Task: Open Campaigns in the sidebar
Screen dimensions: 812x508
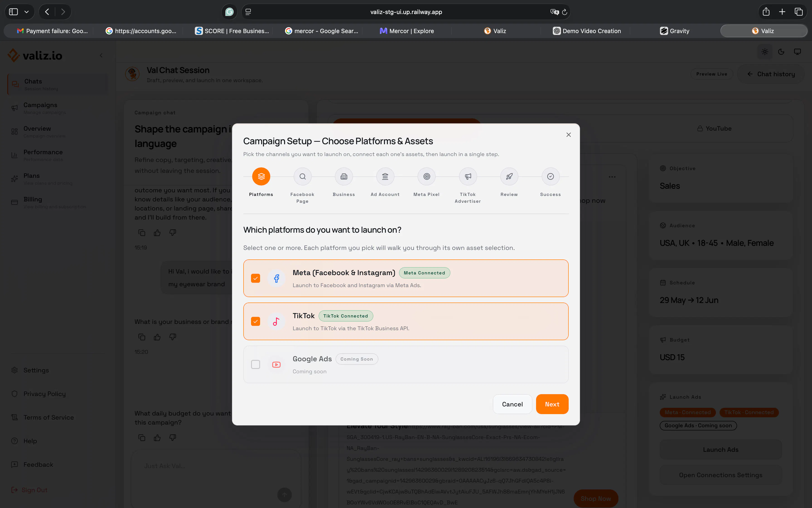Action: click(x=58, y=108)
